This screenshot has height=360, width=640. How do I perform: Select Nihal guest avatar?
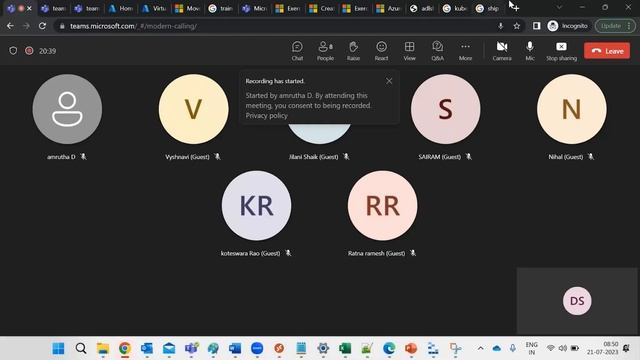pyautogui.click(x=572, y=109)
